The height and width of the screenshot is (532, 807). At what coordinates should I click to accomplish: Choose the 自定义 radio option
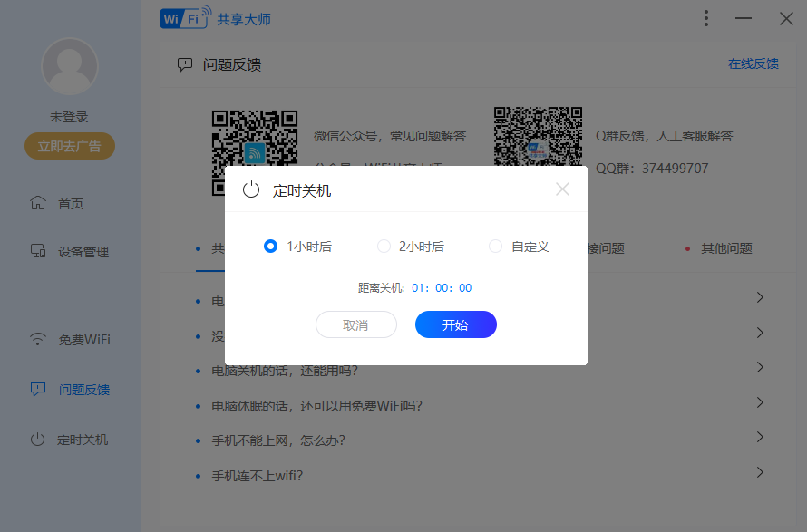(x=495, y=247)
